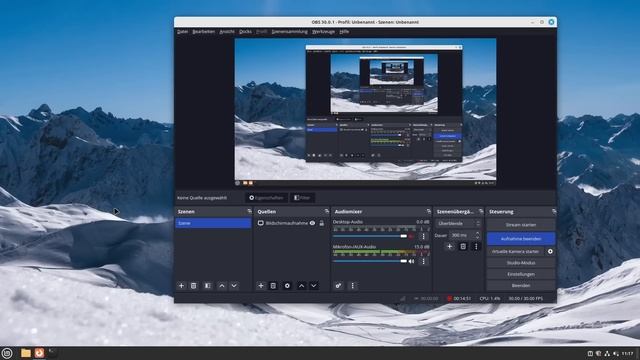This screenshot has width=640, height=360.
Task: Open transition properties three-dot menu
Action: [x=476, y=247]
